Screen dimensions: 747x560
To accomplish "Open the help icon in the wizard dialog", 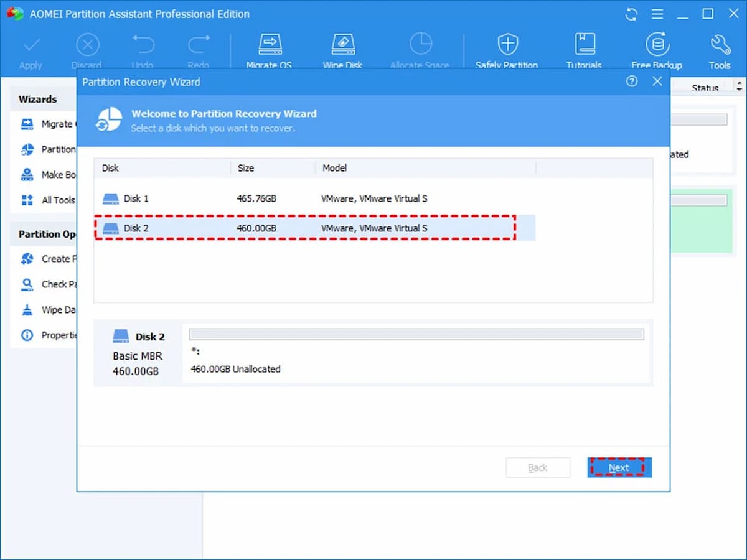I will tap(632, 82).
